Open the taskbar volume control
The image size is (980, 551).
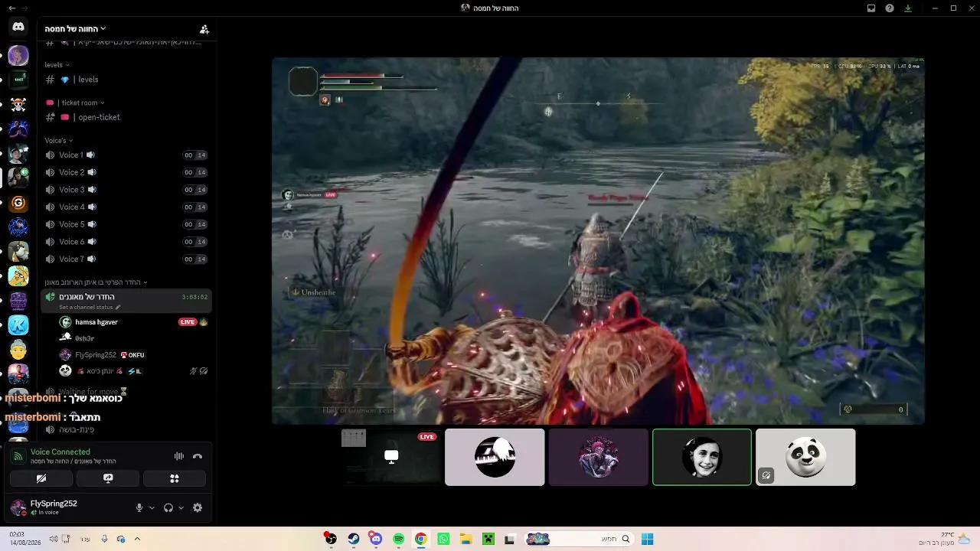click(53, 539)
